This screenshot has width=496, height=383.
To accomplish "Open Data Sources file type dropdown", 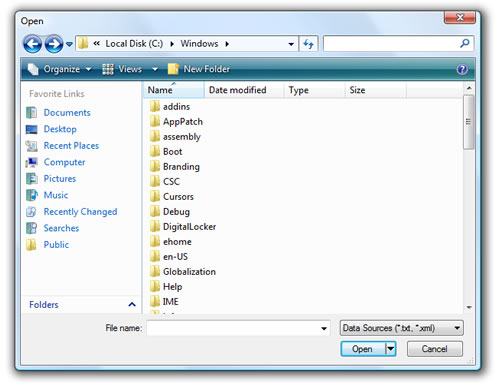I will 402,328.
